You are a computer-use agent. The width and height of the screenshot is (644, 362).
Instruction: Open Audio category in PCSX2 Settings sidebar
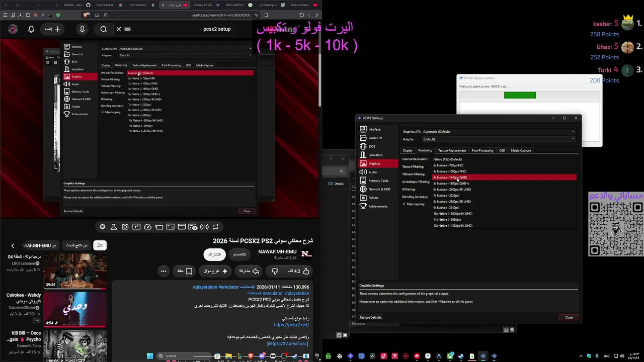(378, 172)
